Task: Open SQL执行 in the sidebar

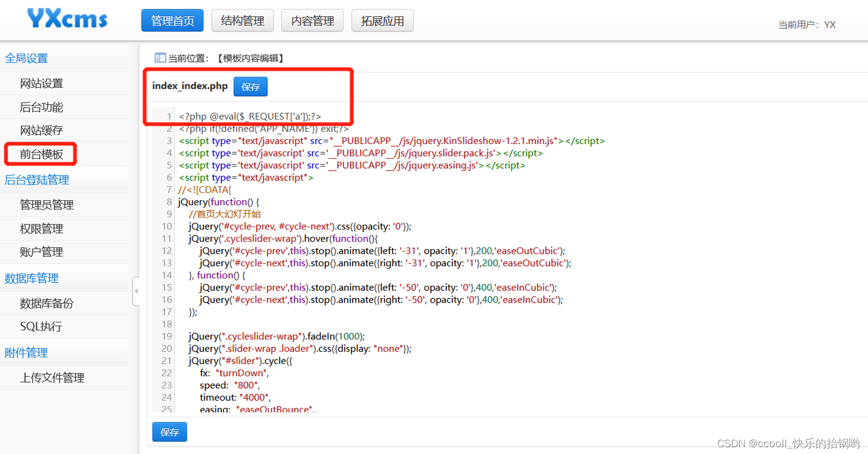Action: click(41, 327)
